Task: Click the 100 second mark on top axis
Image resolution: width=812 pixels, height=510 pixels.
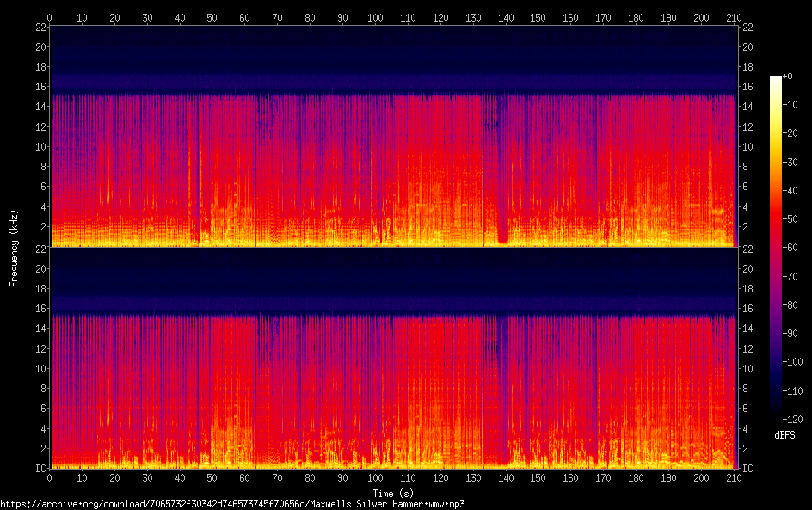Action: click(375, 17)
